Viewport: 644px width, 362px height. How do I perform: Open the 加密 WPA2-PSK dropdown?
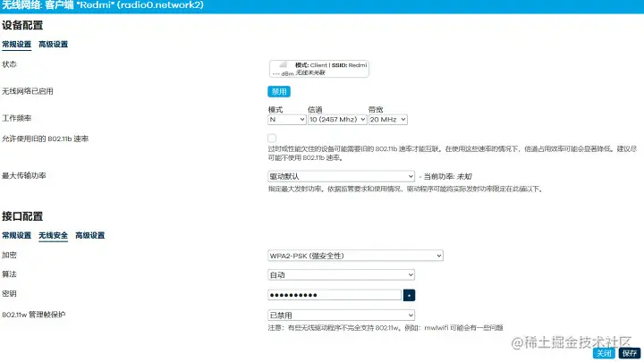pos(355,256)
